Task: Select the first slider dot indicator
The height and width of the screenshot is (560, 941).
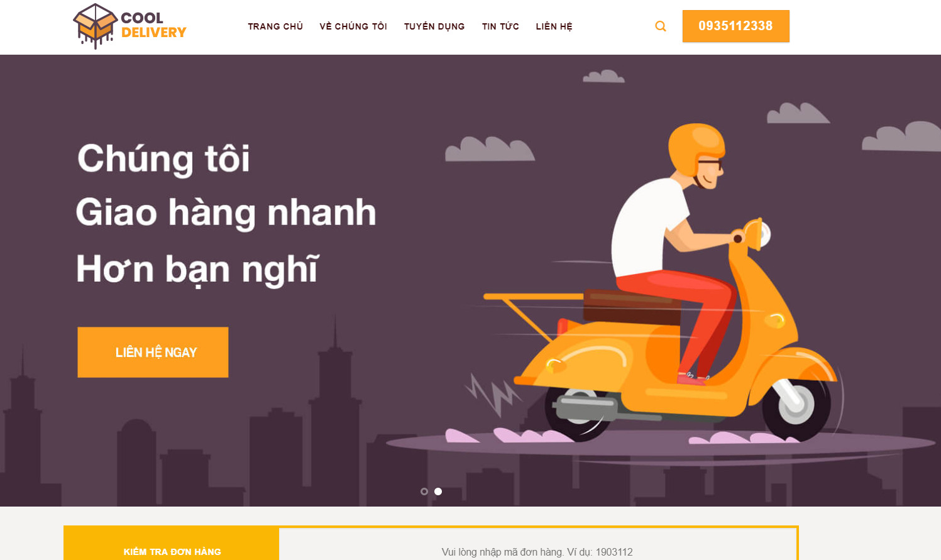Action: (424, 491)
